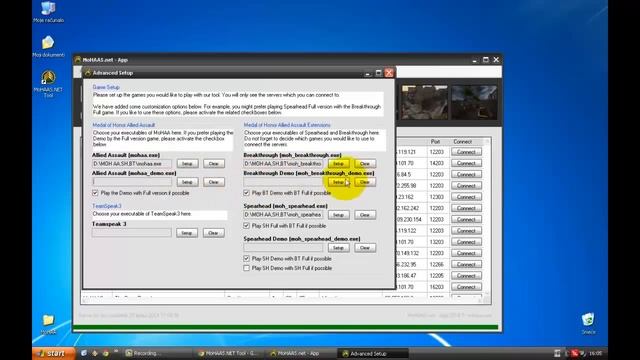This screenshot has height=360, width=640.
Task: Activate the Advanced Setup taskbar item
Action: pos(372,353)
